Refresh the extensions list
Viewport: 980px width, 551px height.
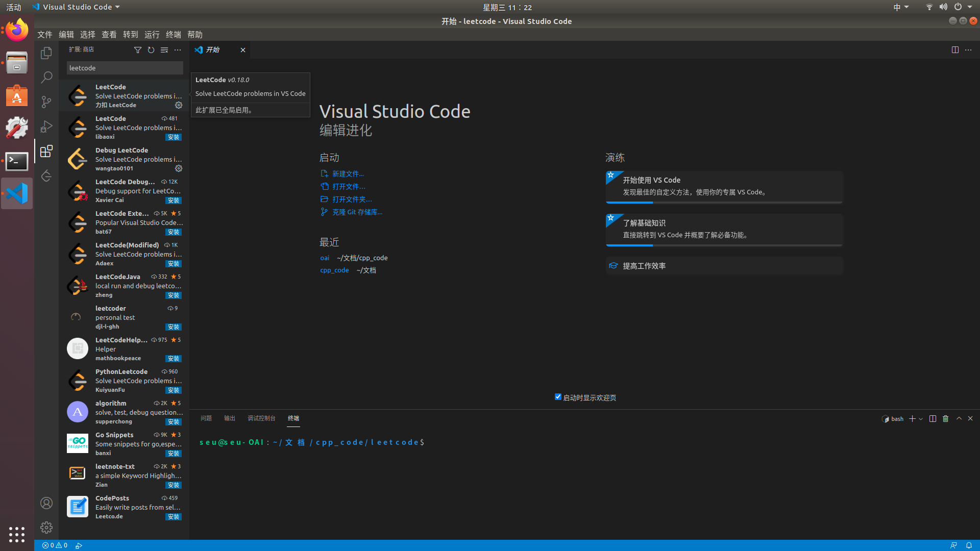tap(151, 50)
